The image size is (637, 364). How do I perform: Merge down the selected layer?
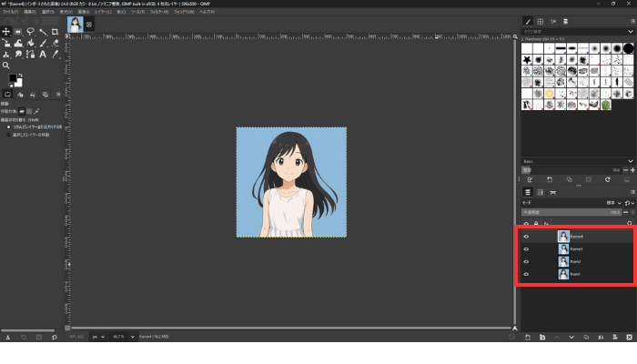click(x=601, y=338)
